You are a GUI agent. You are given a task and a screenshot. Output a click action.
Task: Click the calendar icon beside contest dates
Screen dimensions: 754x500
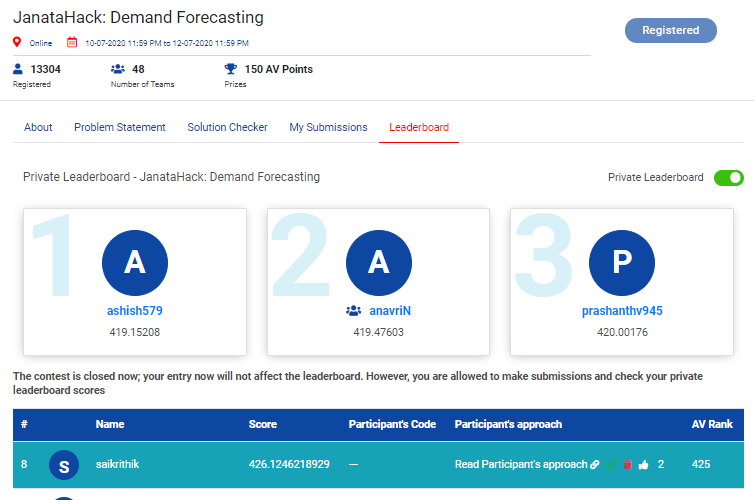pyautogui.click(x=72, y=42)
